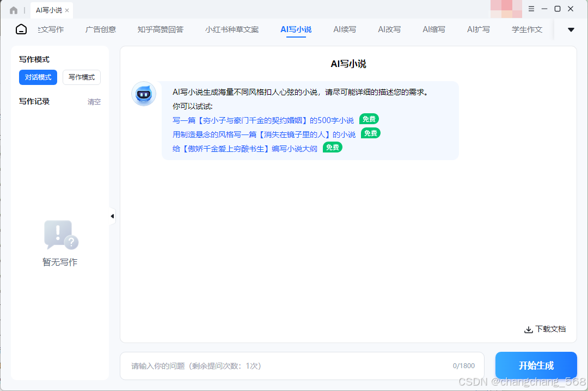This screenshot has height=391, width=588.
Task: Enable 对话模式 writing mode
Action: pyautogui.click(x=38, y=77)
